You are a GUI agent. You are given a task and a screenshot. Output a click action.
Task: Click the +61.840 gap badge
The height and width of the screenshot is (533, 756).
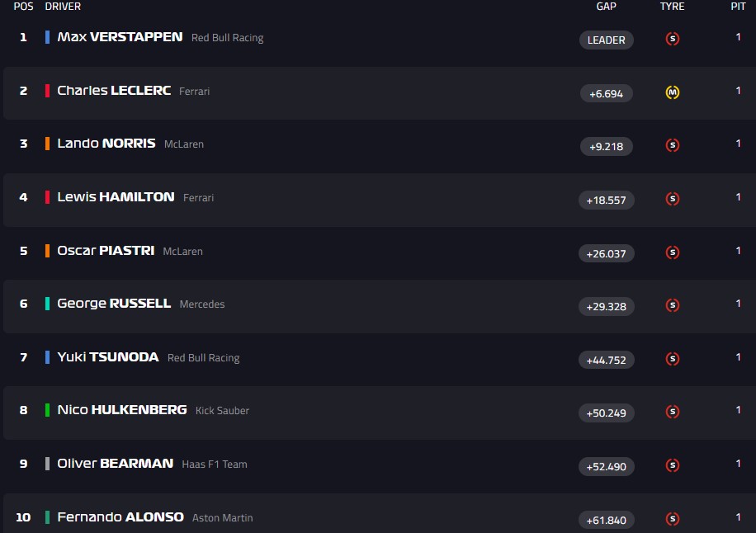tap(606, 519)
